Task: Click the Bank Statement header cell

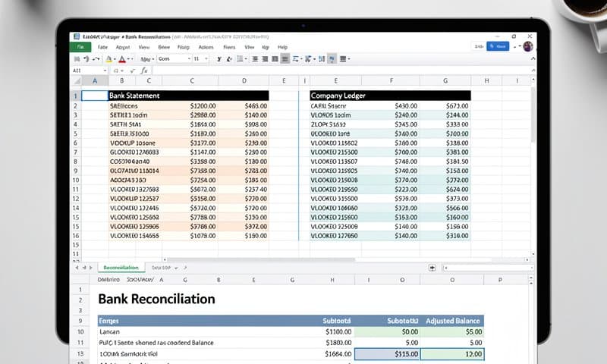Action: pos(188,96)
